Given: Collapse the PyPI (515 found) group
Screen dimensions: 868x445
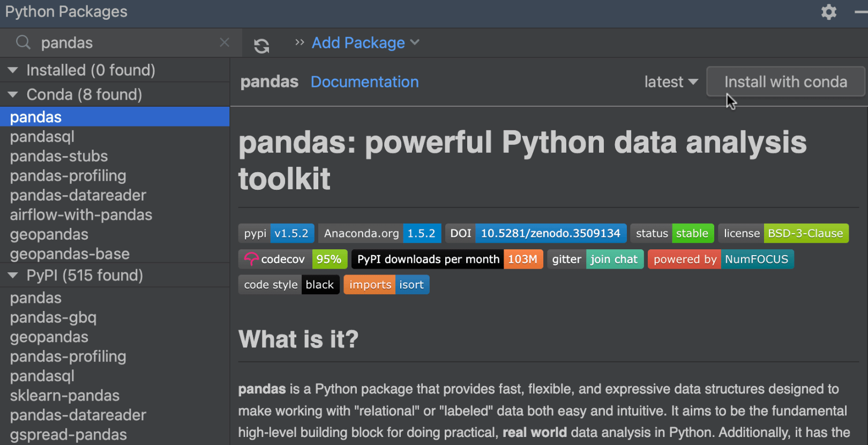Looking at the screenshot, I should pyautogui.click(x=13, y=276).
